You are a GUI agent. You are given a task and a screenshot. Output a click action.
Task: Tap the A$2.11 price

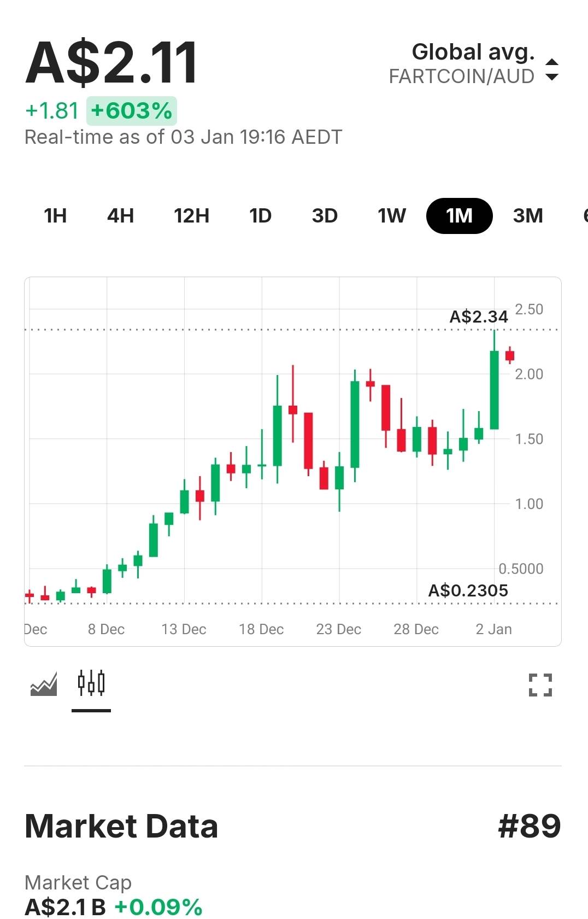click(x=111, y=63)
